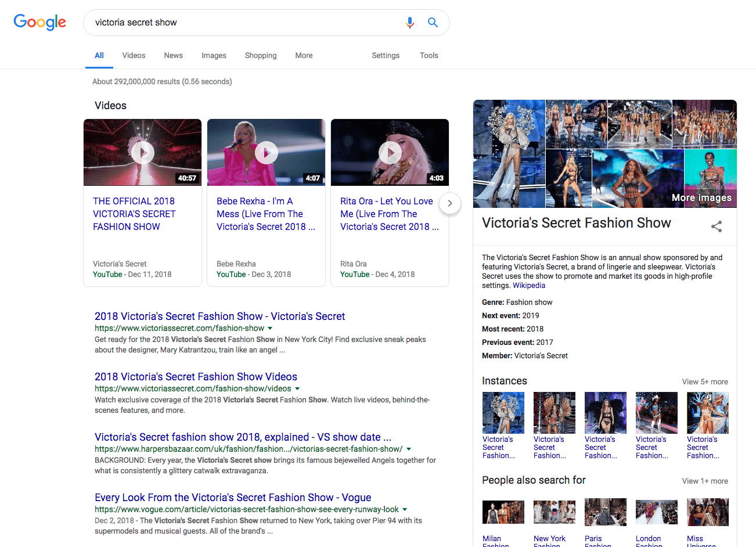Click the 4:07 video thumbnail
This screenshot has height=547, width=756.
point(267,153)
